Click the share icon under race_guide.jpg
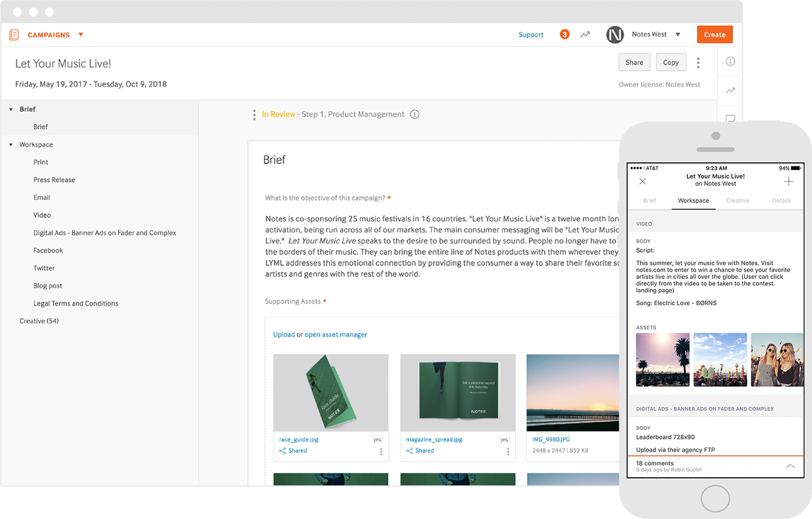Image resolution: width=812 pixels, height=519 pixels. [x=282, y=451]
